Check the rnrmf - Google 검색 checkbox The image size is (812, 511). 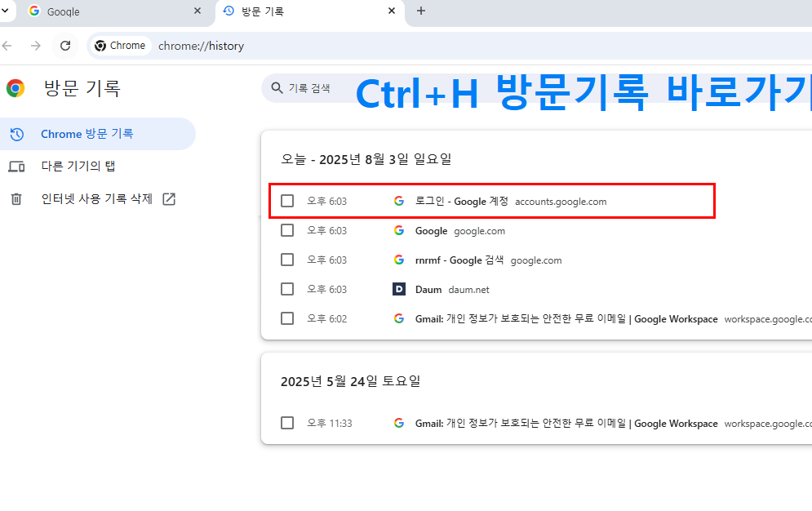pos(287,260)
